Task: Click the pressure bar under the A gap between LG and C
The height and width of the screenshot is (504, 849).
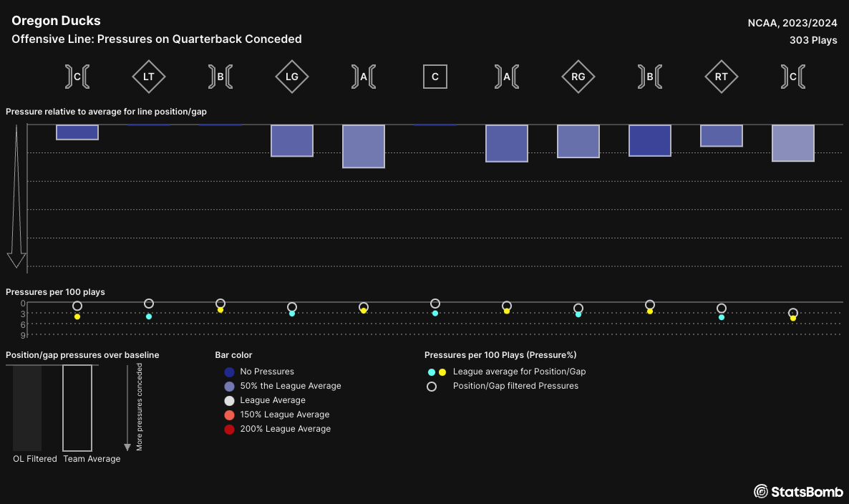Action: pos(364,146)
